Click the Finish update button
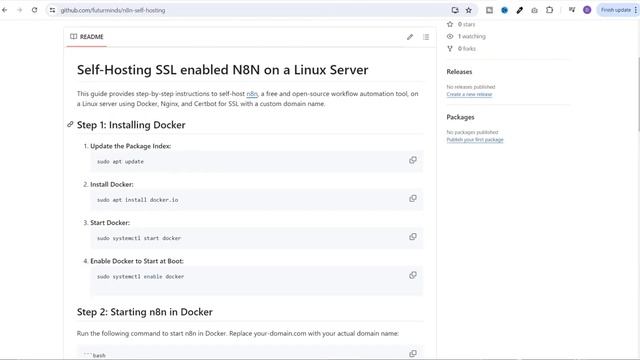The width and height of the screenshot is (640, 360). pos(616,10)
